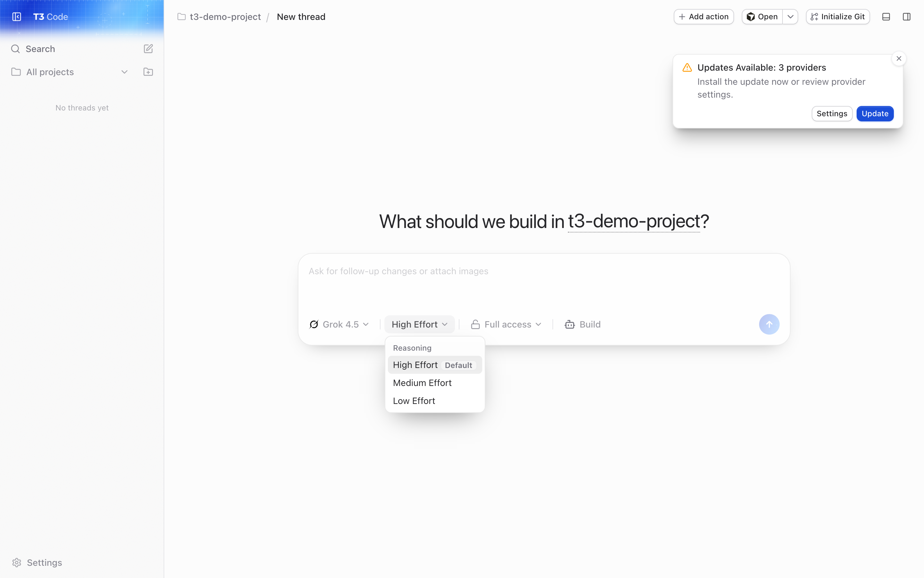Viewport: 924px width, 578px height.
Task: Click the warning triangle in the update notice
Action: (x=687, y=68)
